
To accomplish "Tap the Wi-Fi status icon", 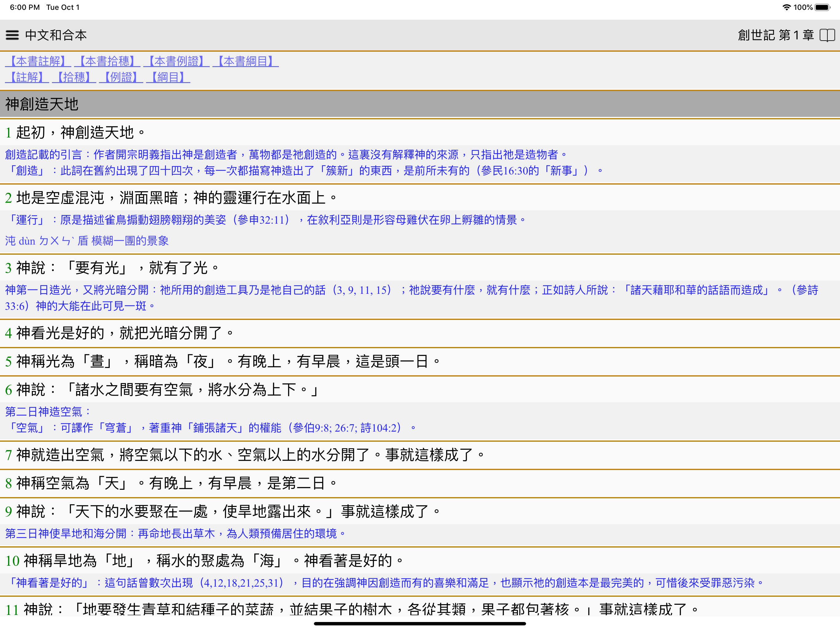I will click(x=787, y=7).
